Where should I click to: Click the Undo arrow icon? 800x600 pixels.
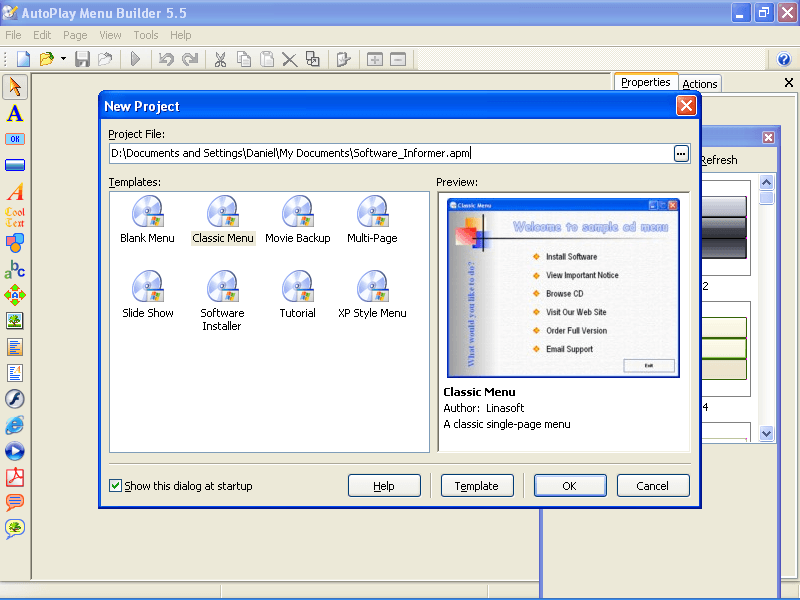click(166, 59)
